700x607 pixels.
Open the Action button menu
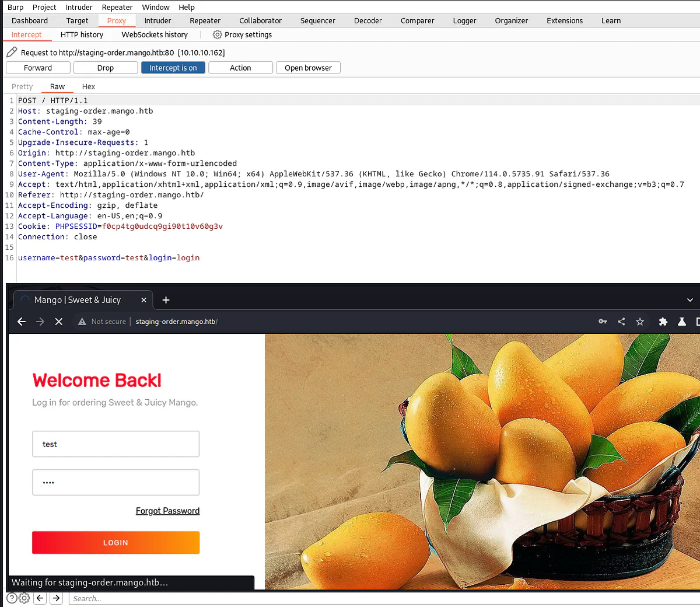pos(240,68)
